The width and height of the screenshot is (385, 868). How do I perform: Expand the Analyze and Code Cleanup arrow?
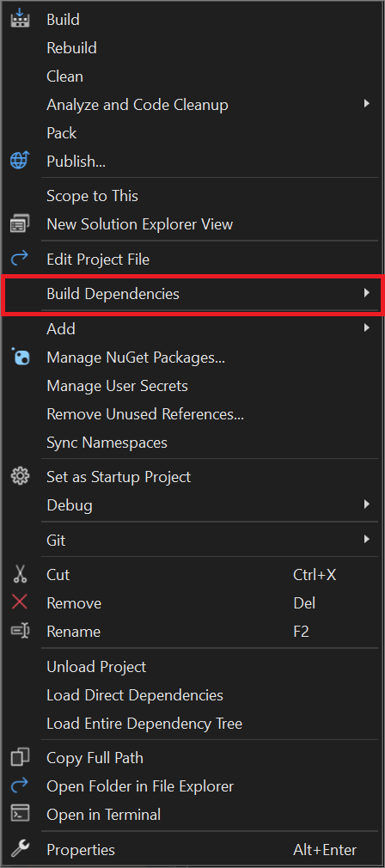[366, 103]
